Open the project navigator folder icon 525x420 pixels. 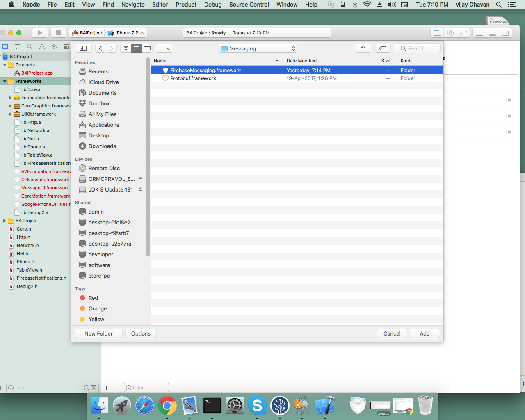click(5, 47)
